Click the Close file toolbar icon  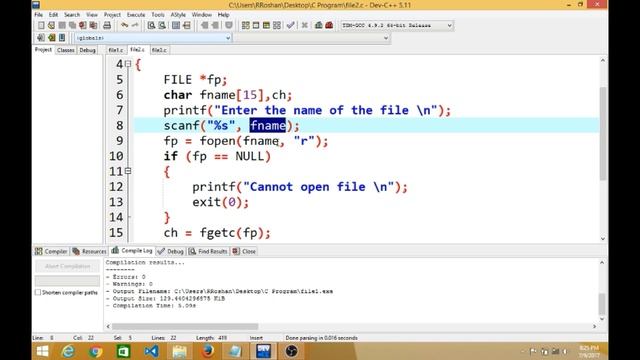tap(83, 25)
